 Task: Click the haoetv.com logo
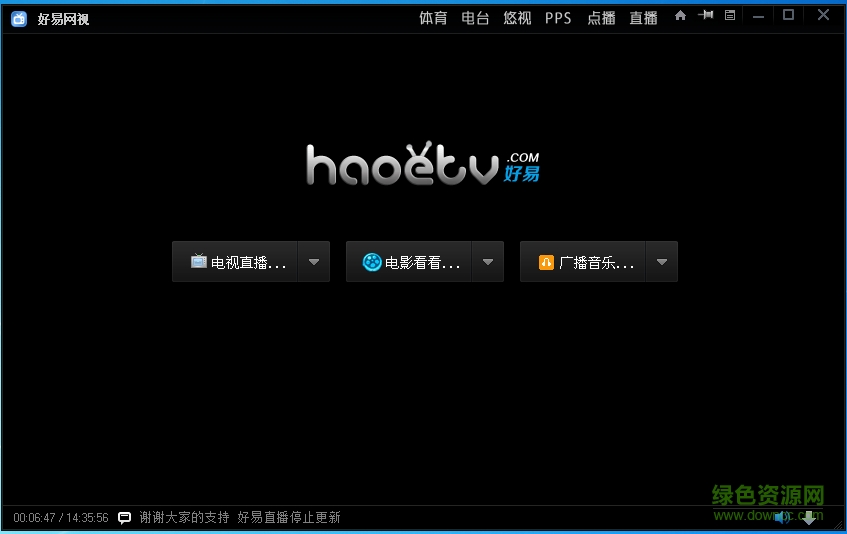click(x=422, y=165)
